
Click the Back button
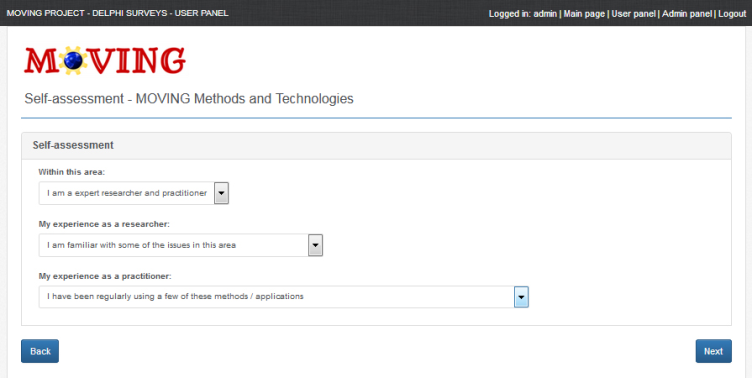pyautogui.click(x=40, y=351)
